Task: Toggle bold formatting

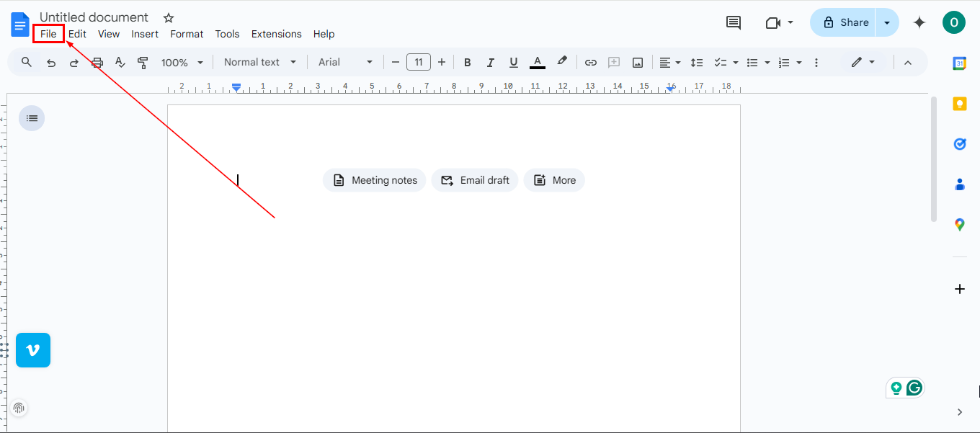Action: 467,62
